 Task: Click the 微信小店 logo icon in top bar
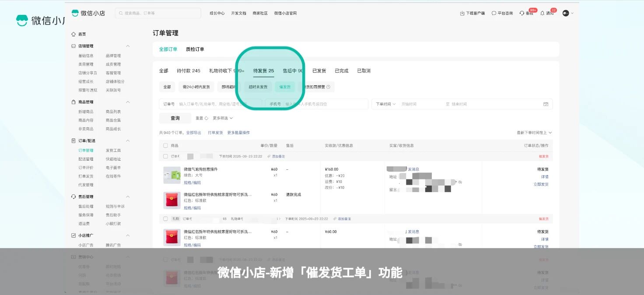tap(75, 13)
